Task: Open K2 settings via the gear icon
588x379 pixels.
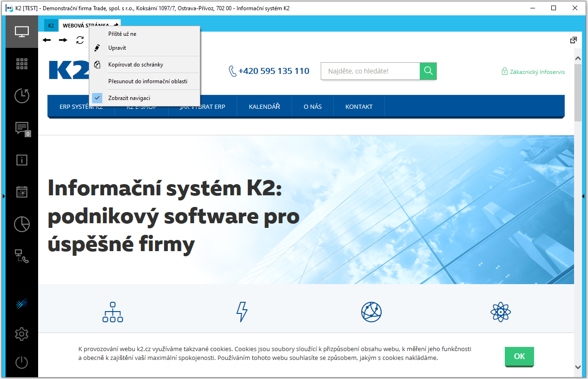Action: click(x=21, y=334)
